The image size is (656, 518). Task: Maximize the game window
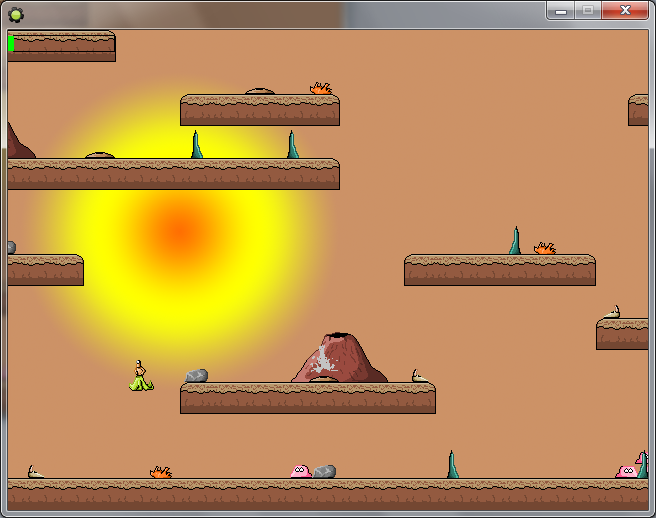pos(589,10)
